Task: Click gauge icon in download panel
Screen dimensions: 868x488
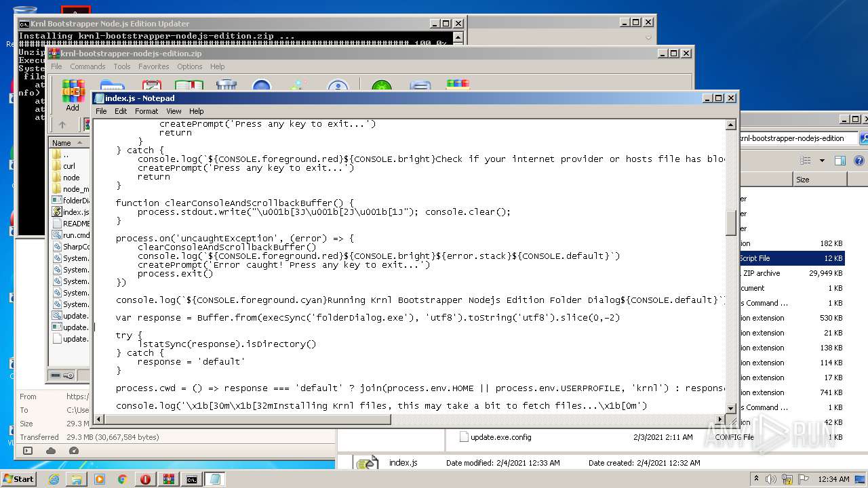Action: (x=74, y=451)
